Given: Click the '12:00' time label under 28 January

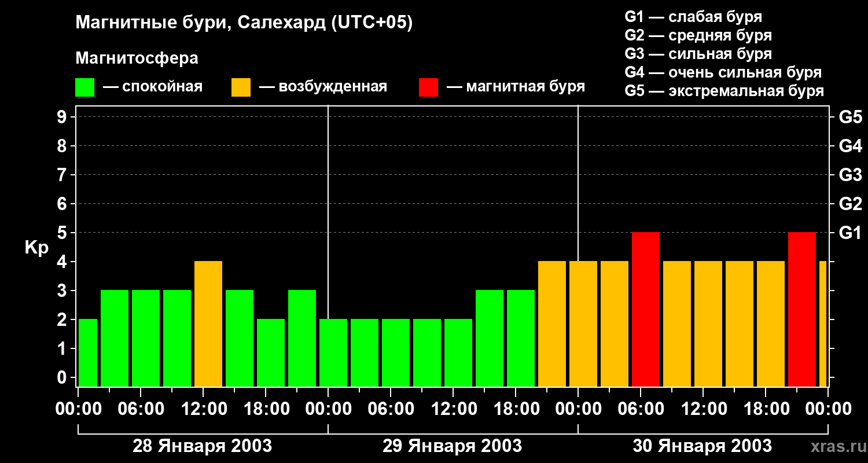Looking at the screenshot, I should [203, 409].
